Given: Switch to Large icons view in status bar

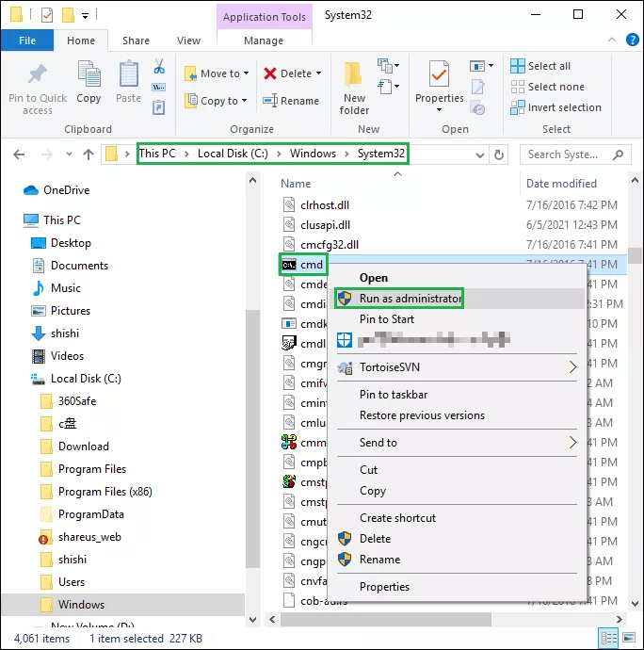Looking at the screenshot, I should point(629,638).
